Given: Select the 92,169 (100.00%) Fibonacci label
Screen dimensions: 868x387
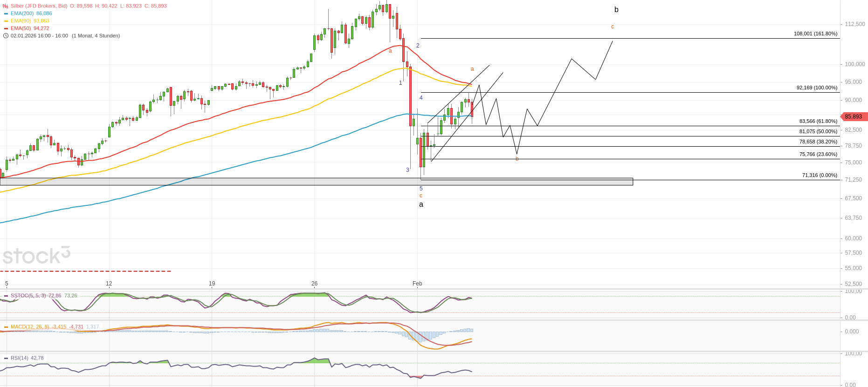Looking at the screenshot, I should (817, 88).
